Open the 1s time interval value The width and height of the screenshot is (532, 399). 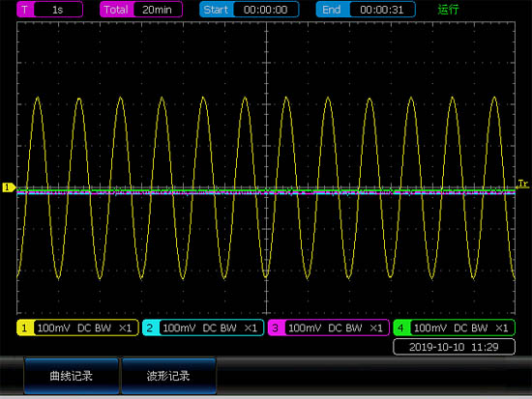click(58, 10)
